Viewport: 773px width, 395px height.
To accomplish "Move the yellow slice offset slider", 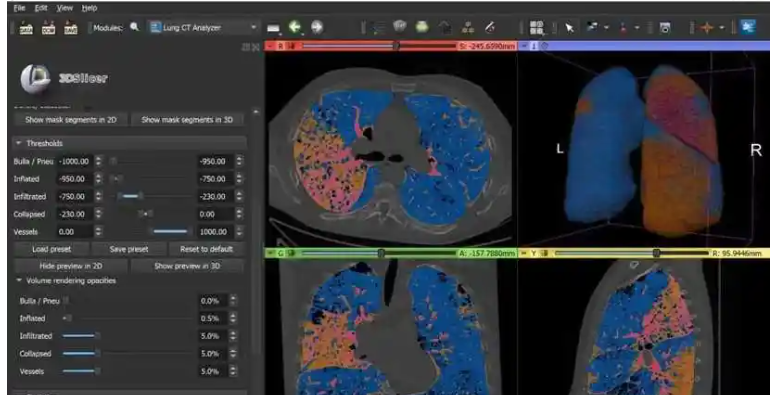I will pyautogui.click(x=632, y=253).
